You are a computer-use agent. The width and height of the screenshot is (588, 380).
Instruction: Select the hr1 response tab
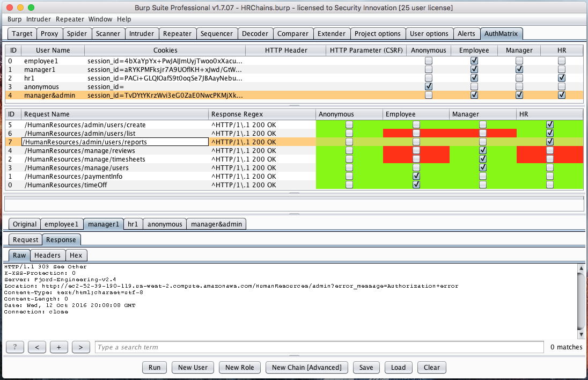point(134,224)
